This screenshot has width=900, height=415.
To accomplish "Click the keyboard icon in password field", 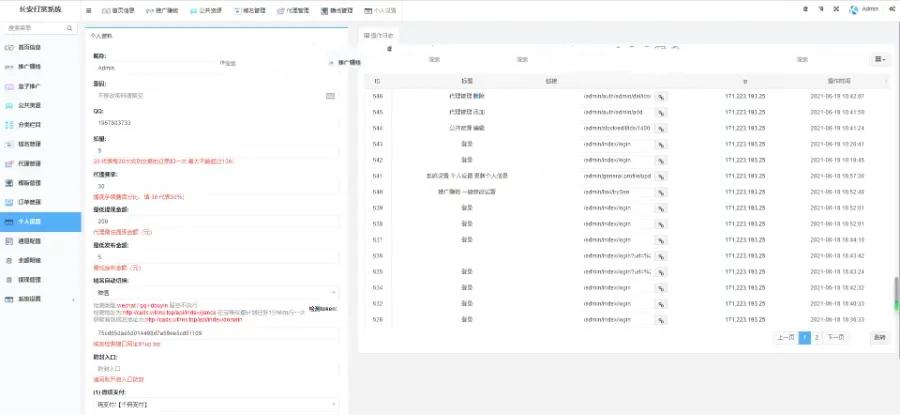I will [x=330, y=96].
